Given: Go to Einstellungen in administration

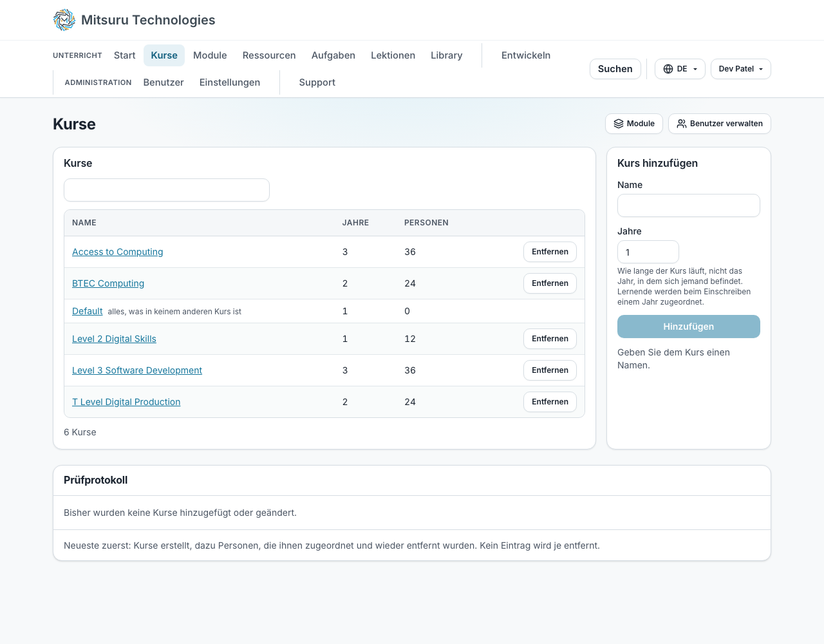Looking at the screenshot, I should 230,82.
